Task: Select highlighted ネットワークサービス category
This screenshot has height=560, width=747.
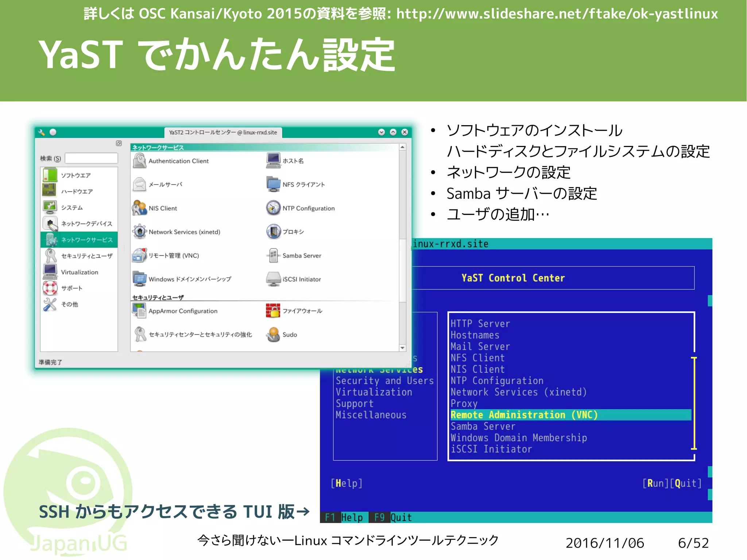Action: coord(79,240)
